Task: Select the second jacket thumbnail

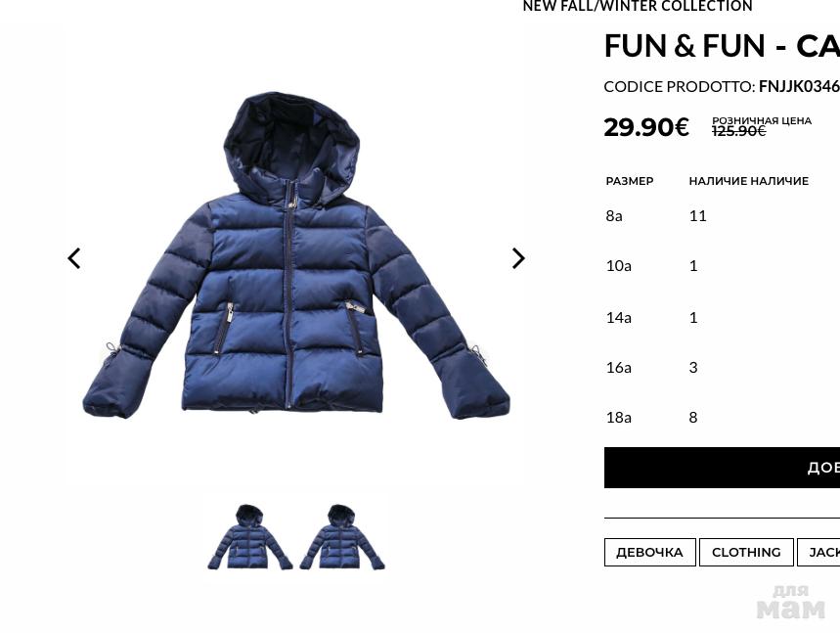Action: (342, 537)
